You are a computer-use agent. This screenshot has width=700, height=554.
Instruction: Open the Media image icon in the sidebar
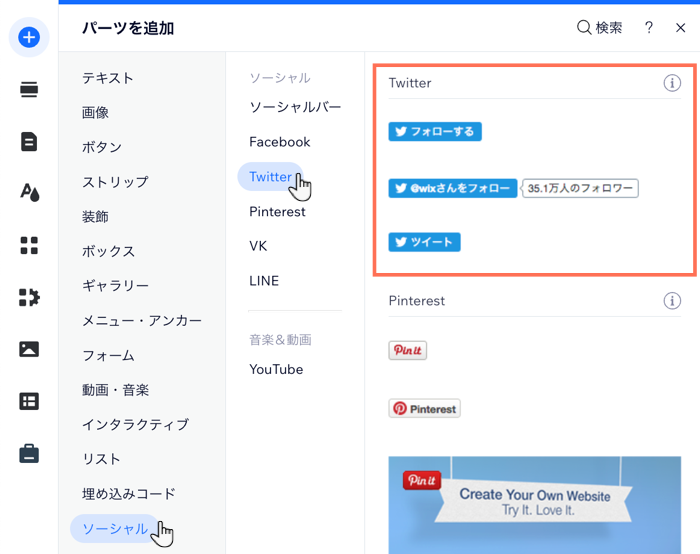tap(29, 349)
